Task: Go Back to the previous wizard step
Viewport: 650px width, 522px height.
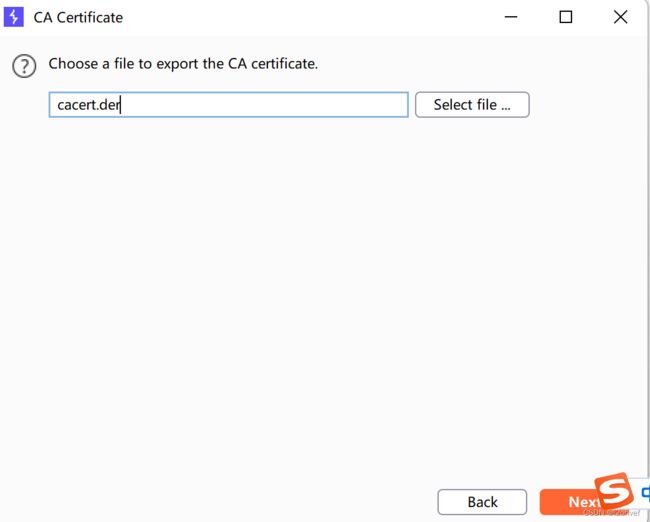Action: [x=482, y=502]
